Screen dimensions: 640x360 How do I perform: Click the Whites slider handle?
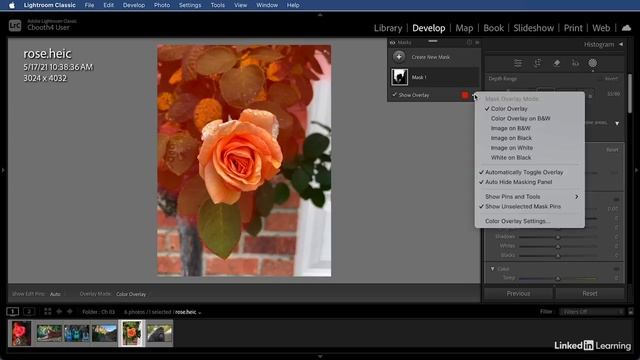pyautogui.click(x=558, y=246)
